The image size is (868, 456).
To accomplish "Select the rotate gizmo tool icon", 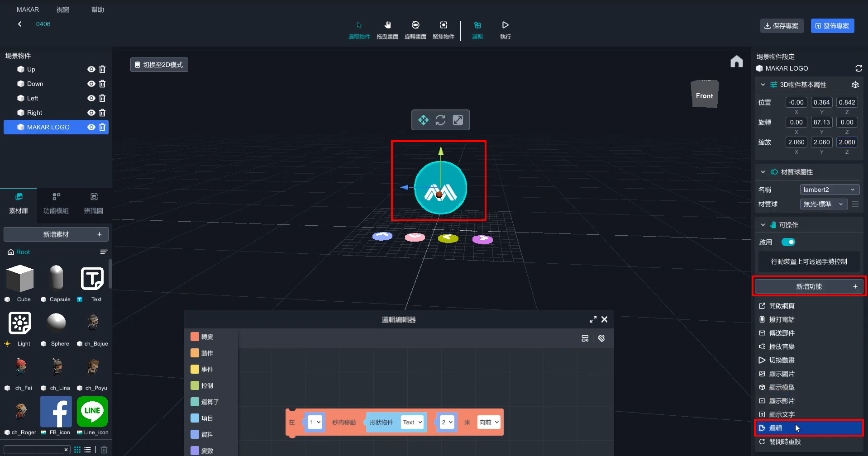I will tap(440, 120).
